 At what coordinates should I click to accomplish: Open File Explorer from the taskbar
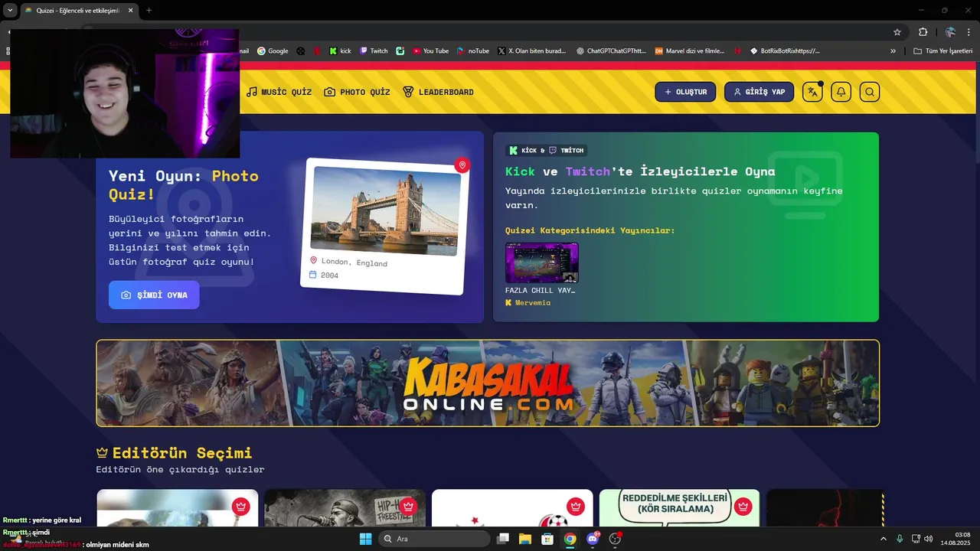[525, 539]
